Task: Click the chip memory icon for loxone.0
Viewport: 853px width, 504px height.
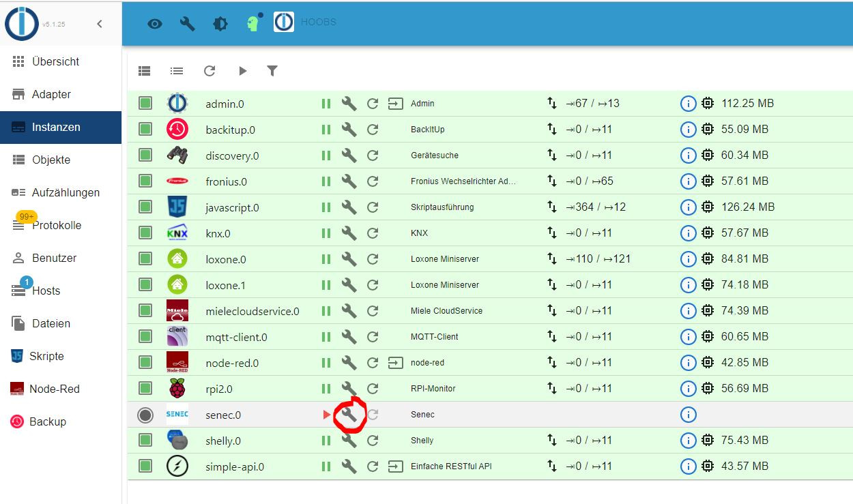Action: pos(708,259)
